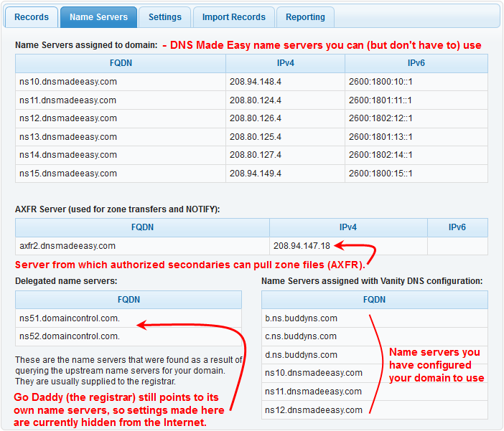Click IPv6 header in assigned name servers table
Image resolution: width=504 pixels, height=431 pixels.
(x=416, y=63)
